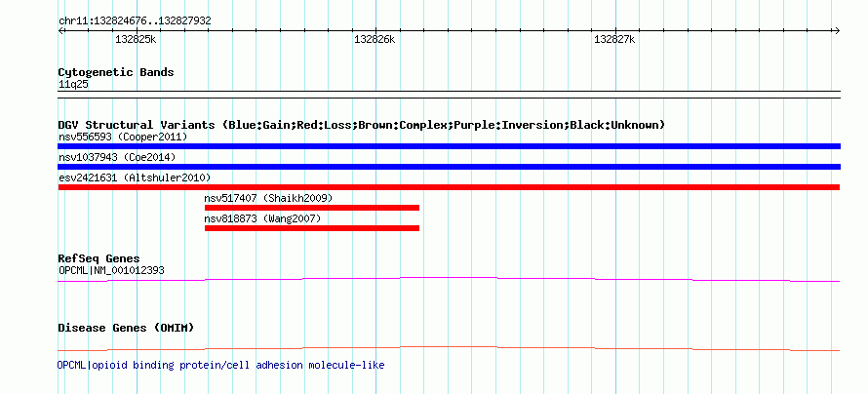The image size is (868, 394).
Task: Click the 132825k ruler tick label
Action: click(136, 40)
